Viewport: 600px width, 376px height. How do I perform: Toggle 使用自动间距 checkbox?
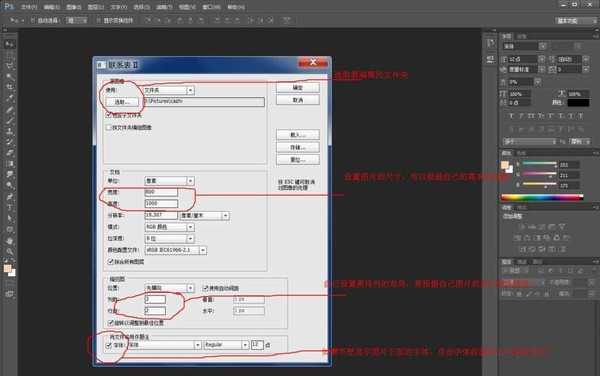(x=205, y=288)
